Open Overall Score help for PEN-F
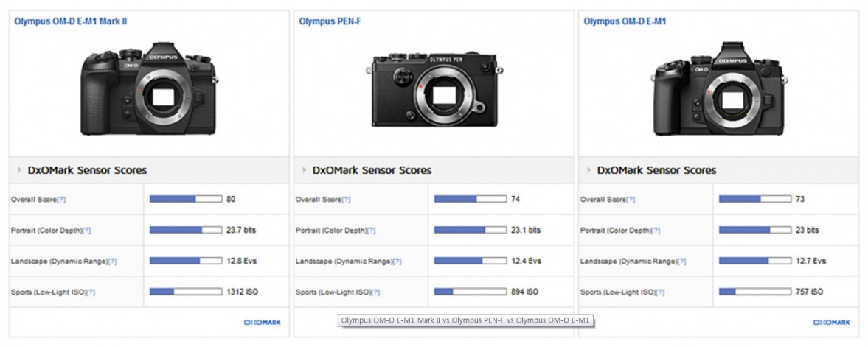The image size is (868, 347). click(346, 200)
